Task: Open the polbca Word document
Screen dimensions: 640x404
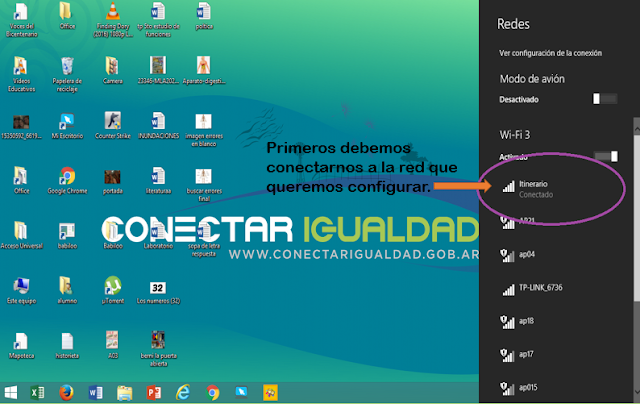Action: [204, 17]
